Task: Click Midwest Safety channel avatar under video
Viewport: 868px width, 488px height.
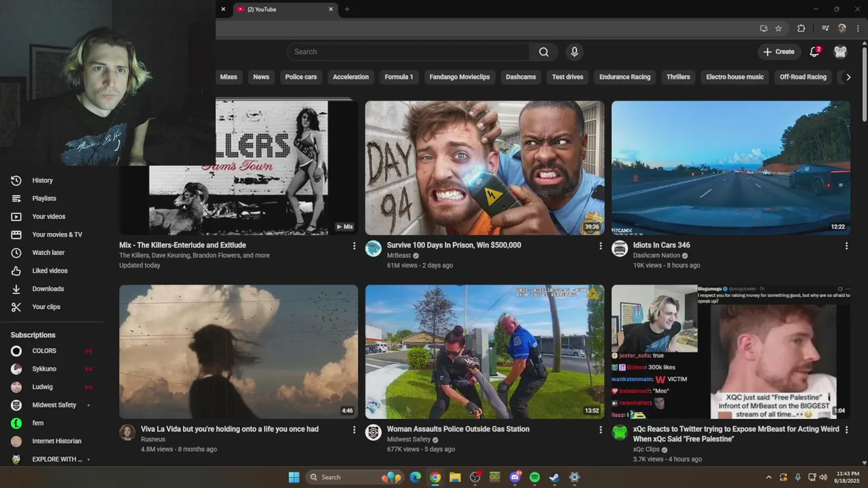Action: pos(374,432)
